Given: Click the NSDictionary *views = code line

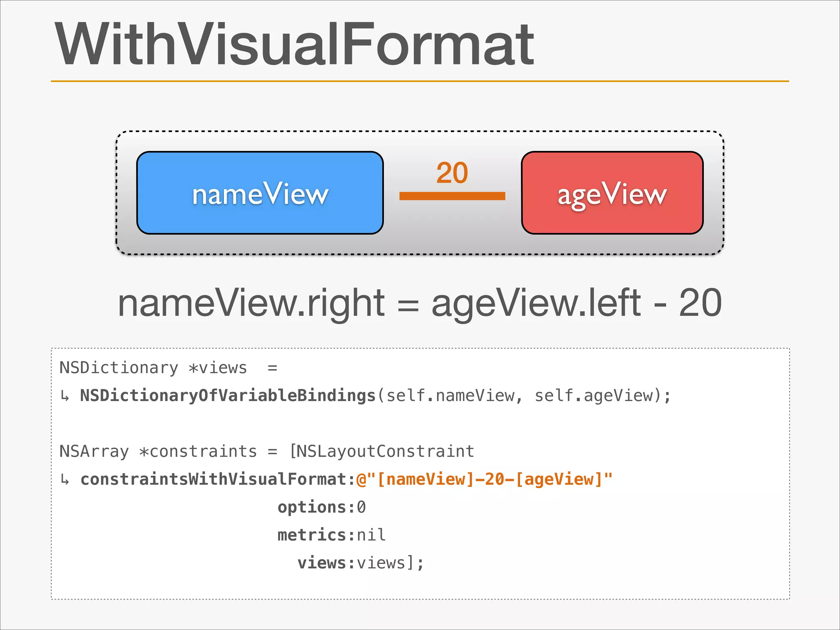Looking at the screenshot, I should (169, 368).
